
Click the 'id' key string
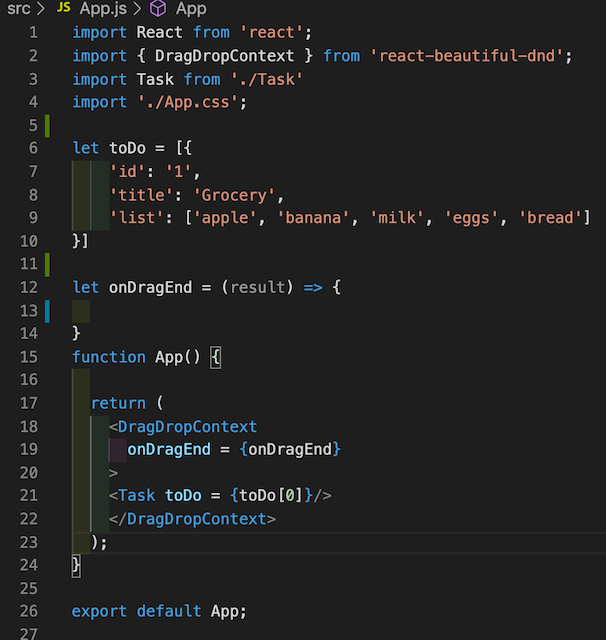pos(128,171)
